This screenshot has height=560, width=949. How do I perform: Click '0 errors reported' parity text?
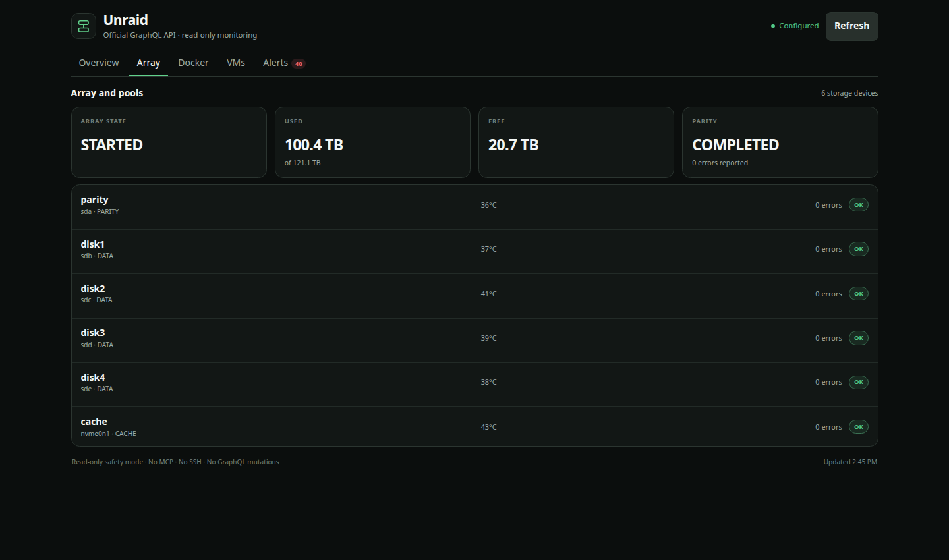pyautogui.click(x=720, y=163)
